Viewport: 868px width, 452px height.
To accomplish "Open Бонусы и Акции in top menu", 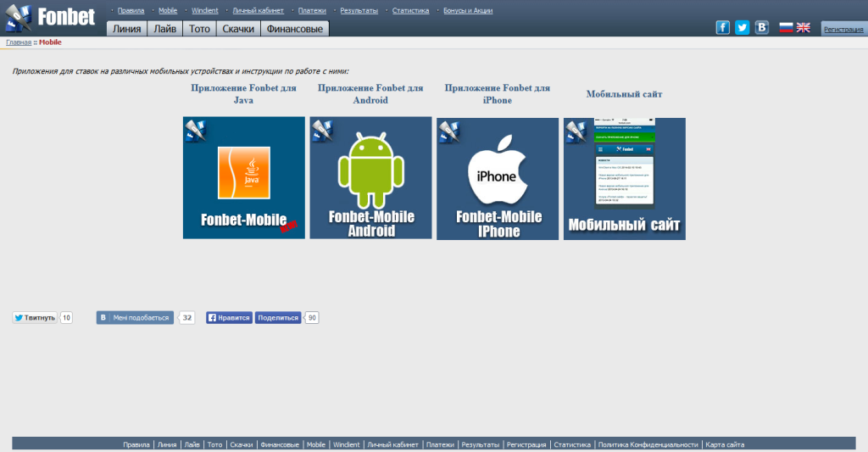I will (x=468, y=10).
